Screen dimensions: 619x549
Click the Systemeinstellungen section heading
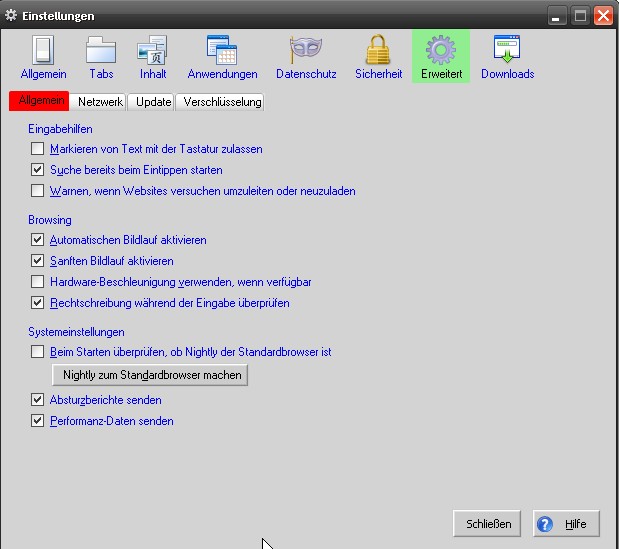click(76, 332)
